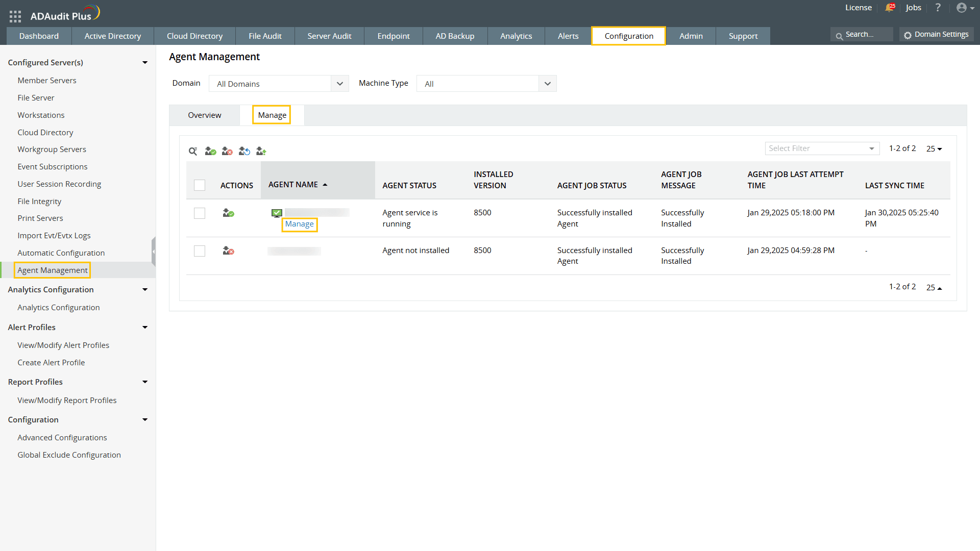
Task: Open the search filter in agent table
Action: [192, 151]
